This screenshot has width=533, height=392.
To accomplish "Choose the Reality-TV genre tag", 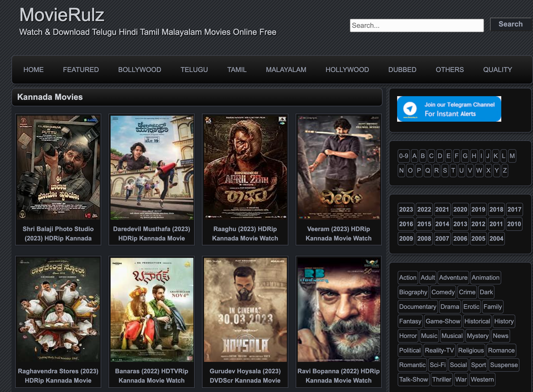I will (439, 350).
